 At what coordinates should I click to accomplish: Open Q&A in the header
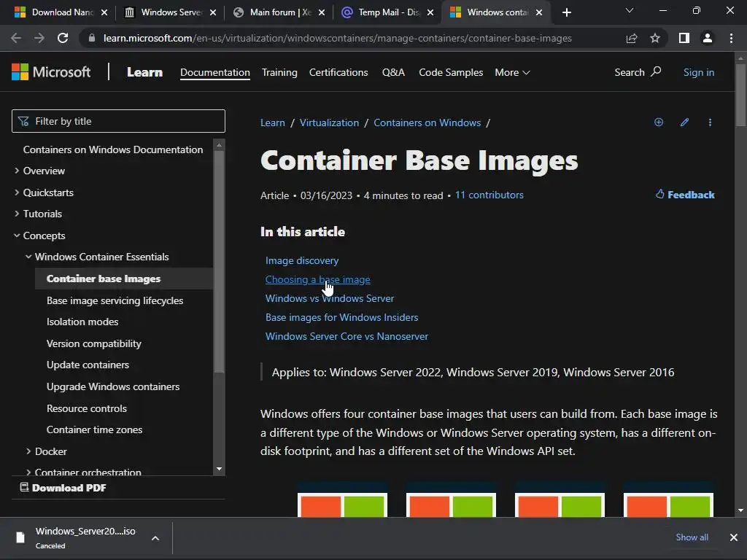[x=393, y=72]
